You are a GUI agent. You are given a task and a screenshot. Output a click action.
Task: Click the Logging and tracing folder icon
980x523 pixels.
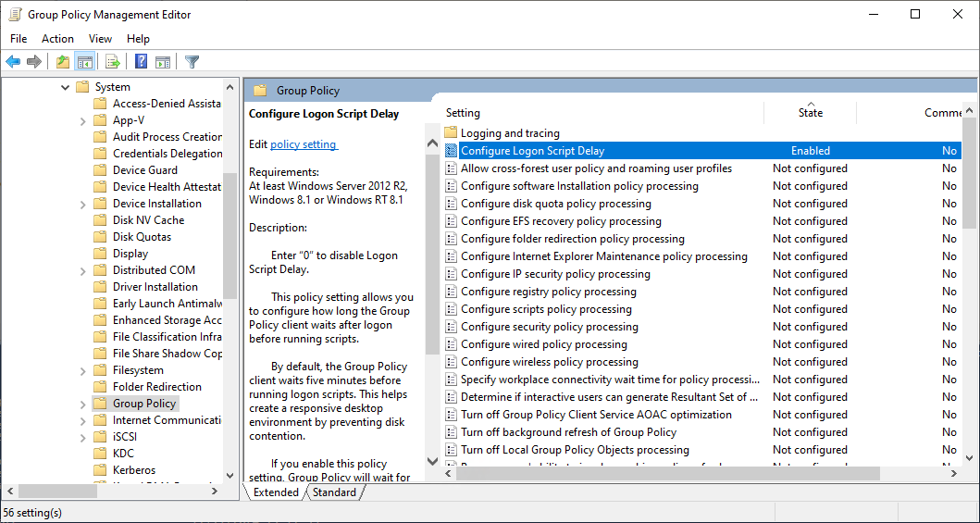[x=452, y=133]
